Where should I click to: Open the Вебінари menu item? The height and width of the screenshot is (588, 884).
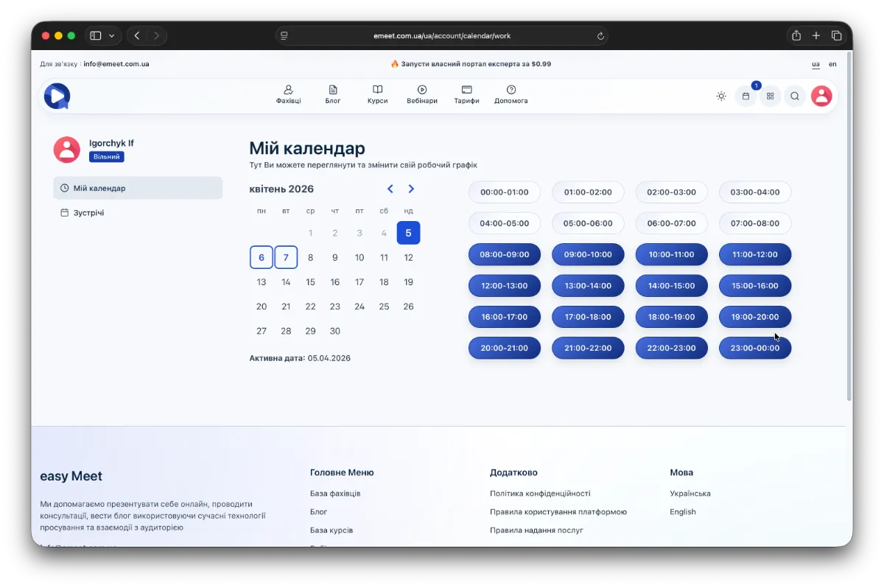[422, 94]
